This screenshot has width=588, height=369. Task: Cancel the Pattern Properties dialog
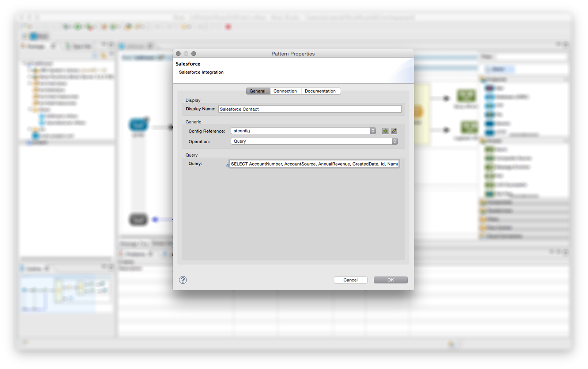(350, 280)
